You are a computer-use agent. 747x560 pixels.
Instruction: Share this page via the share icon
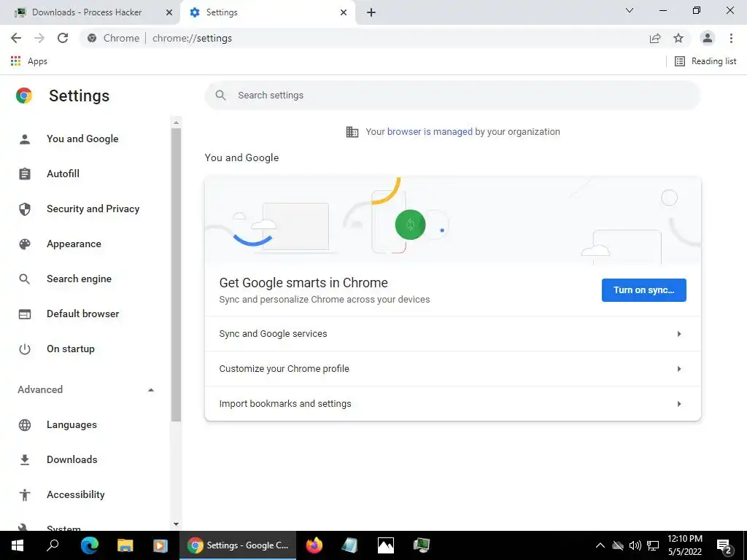655,38
